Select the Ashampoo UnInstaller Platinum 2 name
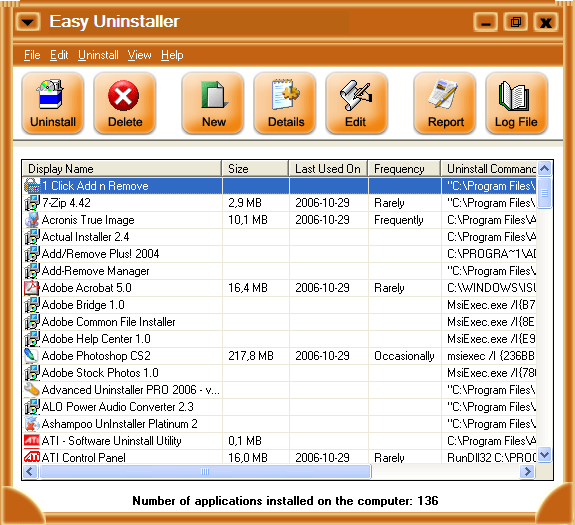The height and width of the screenshot is (525, 575). pos(120,424)
